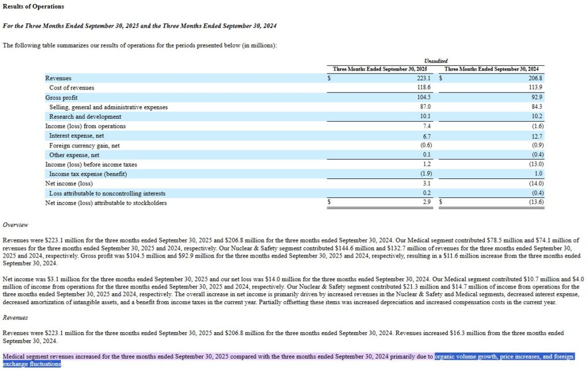Click the "Selling, general and administrative expenses" row
Image resolution: width=588 pixels, height=370 pixels.
point(108,107)
